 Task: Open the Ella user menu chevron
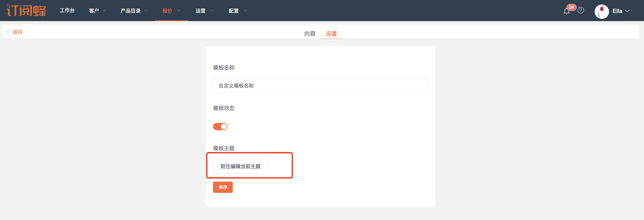coord(627,11)
